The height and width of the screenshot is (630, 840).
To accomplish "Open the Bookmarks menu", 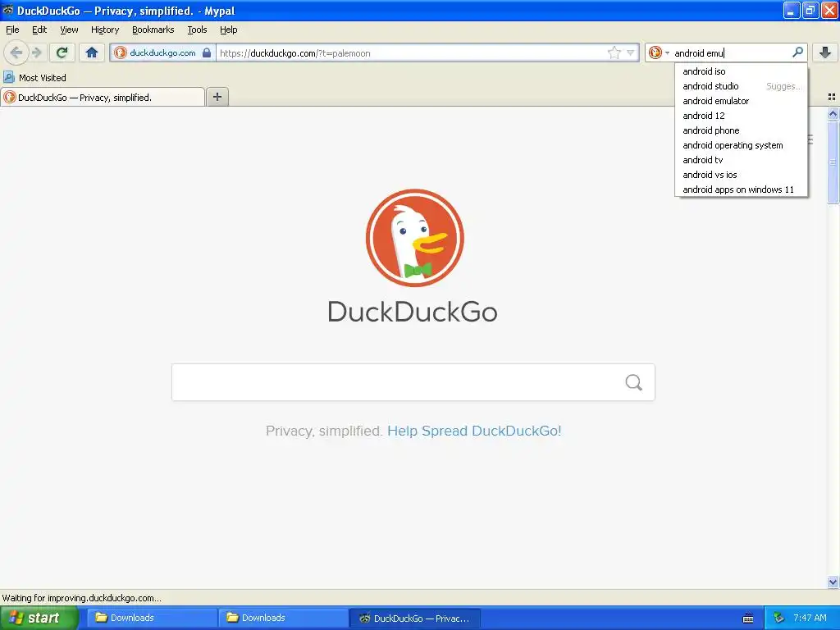I will pos(153,30).
